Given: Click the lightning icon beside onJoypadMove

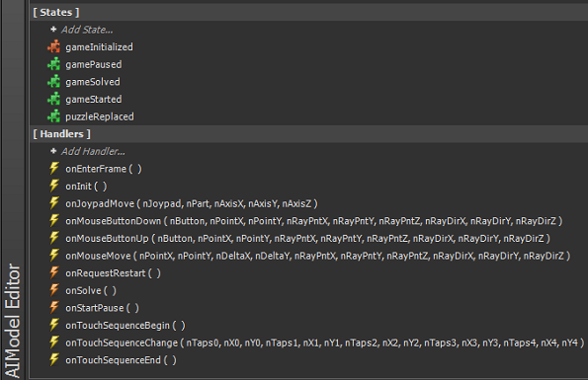Looking at the screenshot, I should point(54,203).
